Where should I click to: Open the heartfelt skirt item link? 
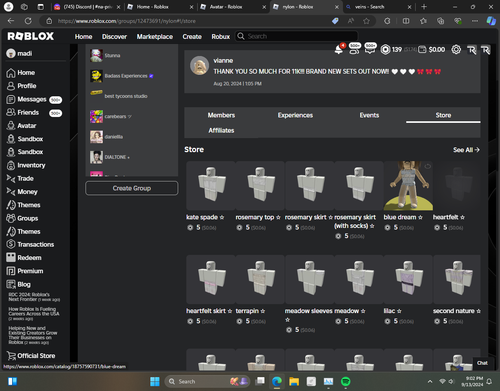click(209, 311)
